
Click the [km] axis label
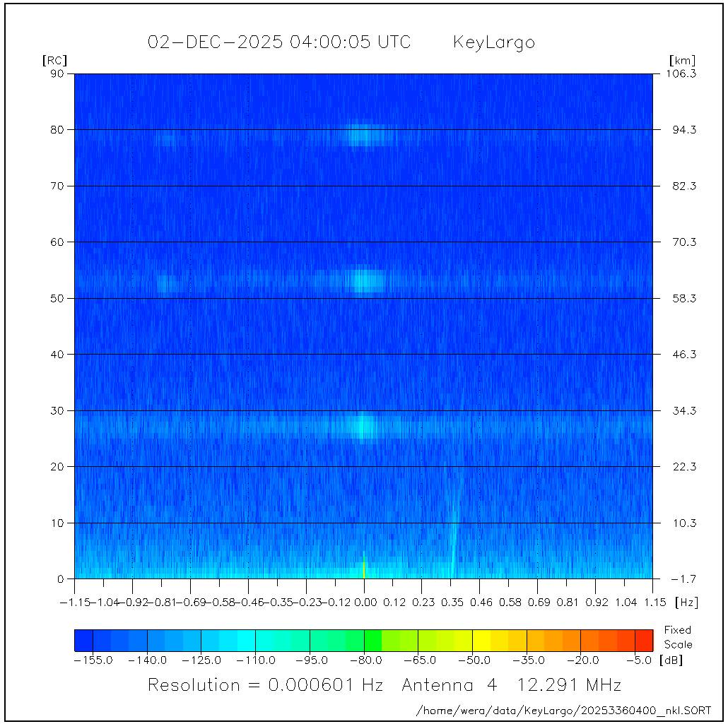click(x=682, y=60)
